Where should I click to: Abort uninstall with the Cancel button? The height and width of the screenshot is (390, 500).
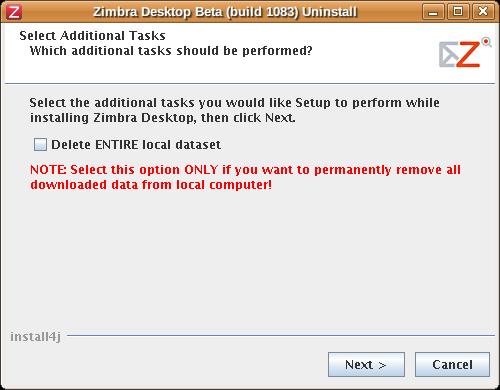(452, 364)
